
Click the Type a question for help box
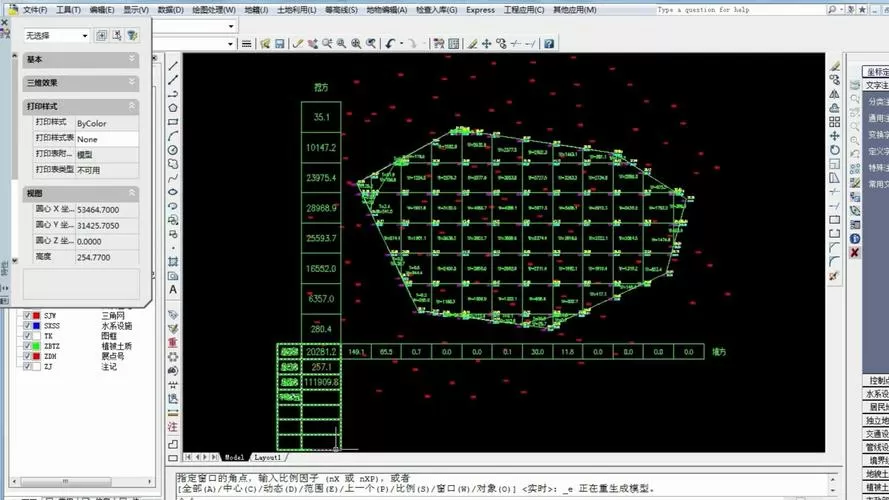(x=740, y=10)
